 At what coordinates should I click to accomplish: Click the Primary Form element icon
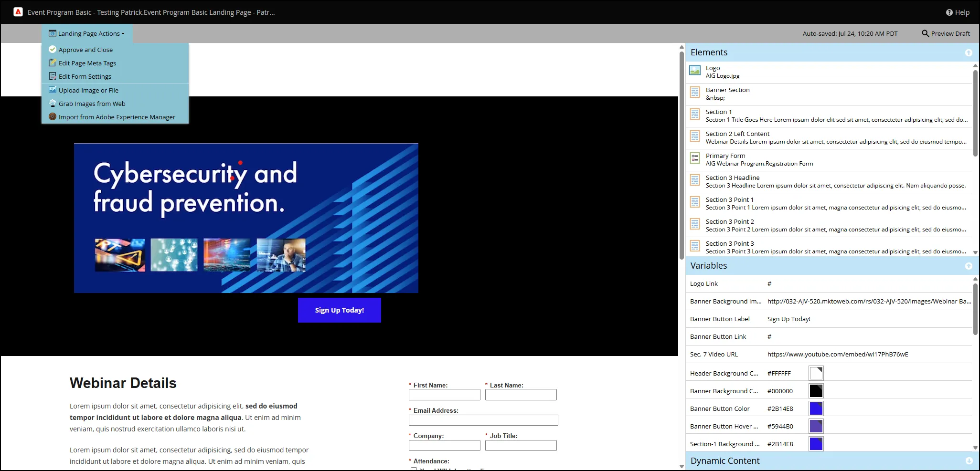point(695,158)
